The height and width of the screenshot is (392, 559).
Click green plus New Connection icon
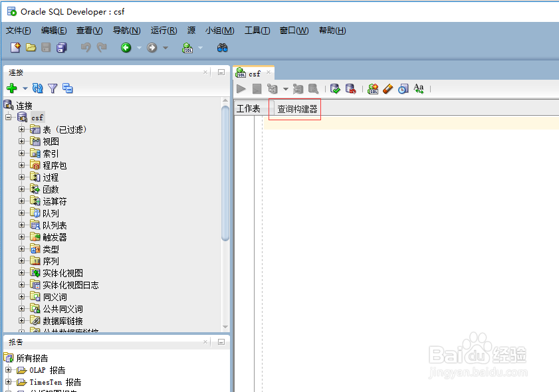click(12, 88)
